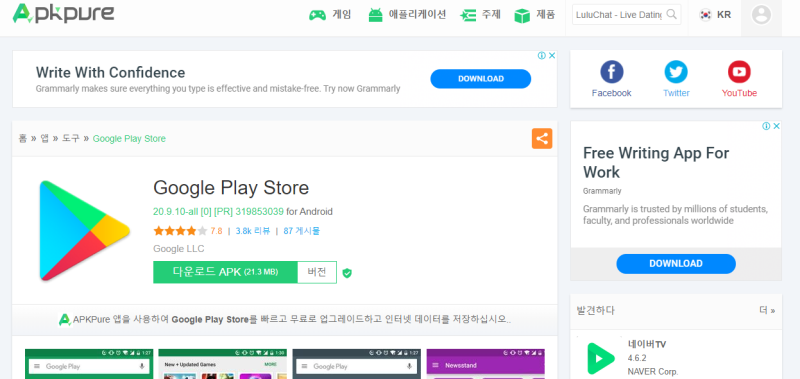Click DOWNLOAD in the top banner ad

point(481,79)
